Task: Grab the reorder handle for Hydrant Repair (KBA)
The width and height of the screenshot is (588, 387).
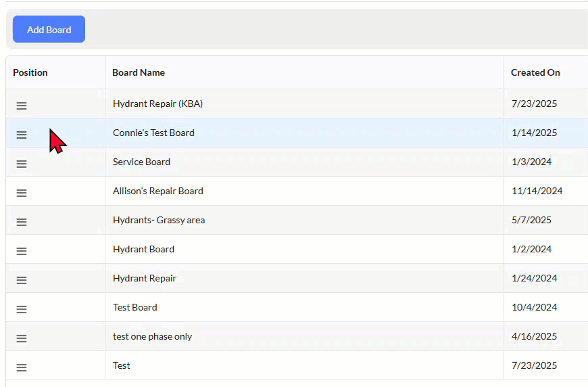Action: tap(22, 106)
